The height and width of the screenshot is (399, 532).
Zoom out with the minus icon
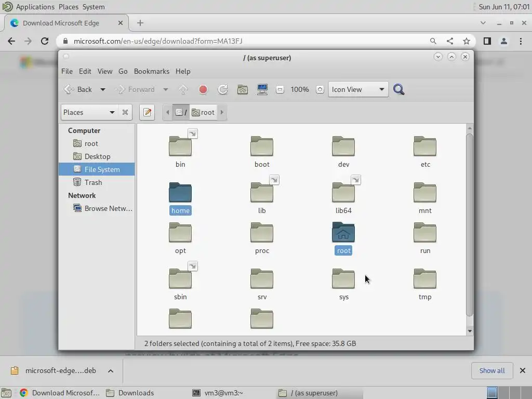pos(280,89)
